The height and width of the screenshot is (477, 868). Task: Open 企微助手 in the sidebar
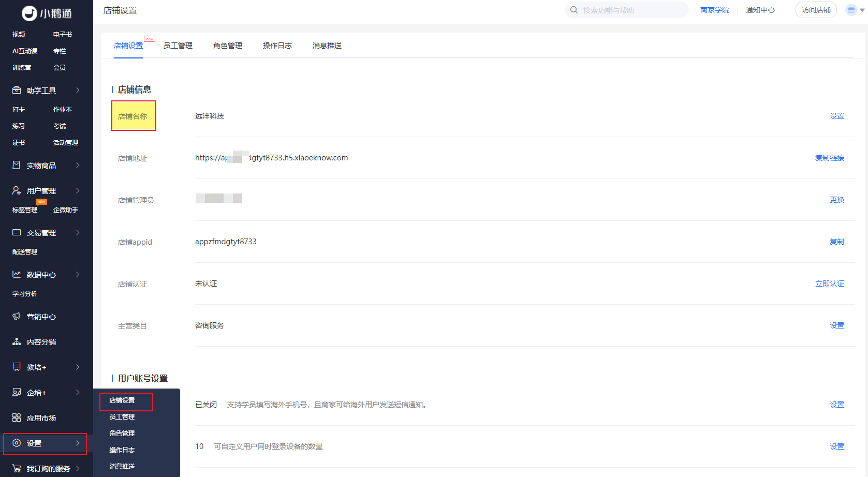click(66, 210)
